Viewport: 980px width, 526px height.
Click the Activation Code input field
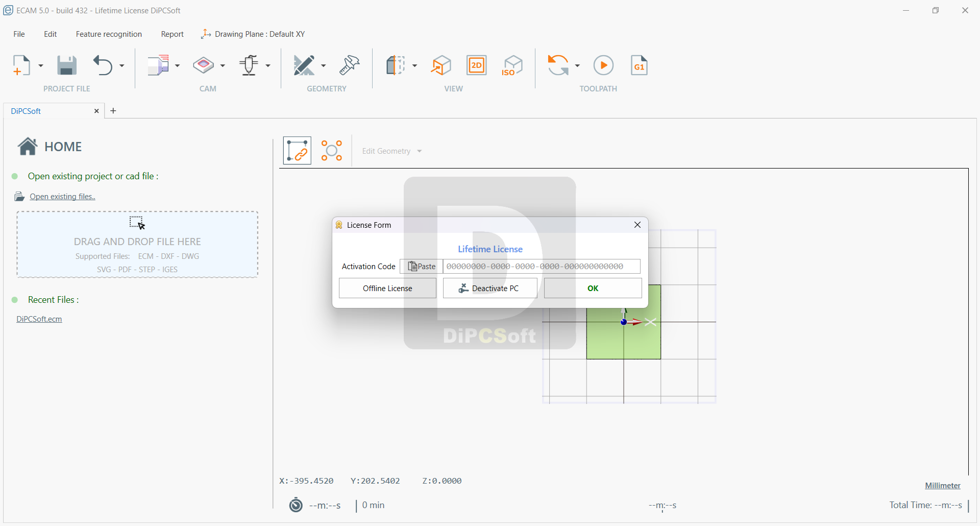pyautogui.click(x=542, y=267)
